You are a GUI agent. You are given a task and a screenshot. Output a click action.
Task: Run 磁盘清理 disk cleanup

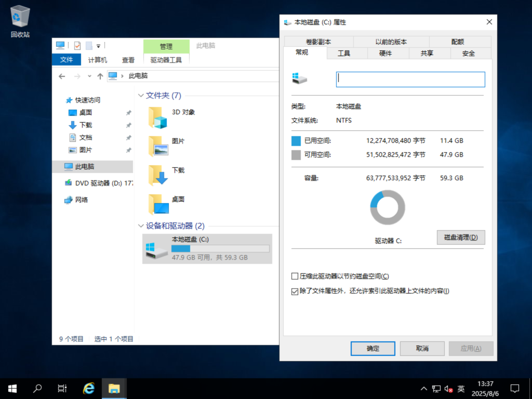point(461,237)
